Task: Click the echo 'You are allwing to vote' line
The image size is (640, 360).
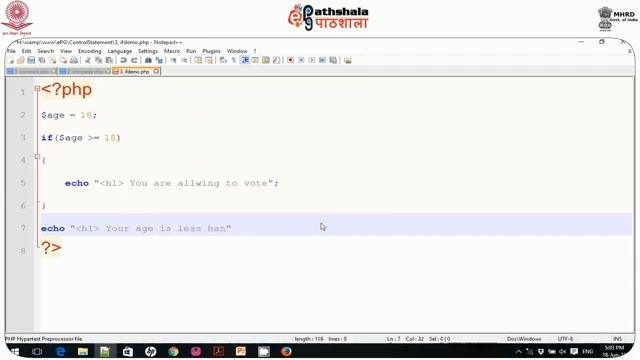Action: (172, 183)
